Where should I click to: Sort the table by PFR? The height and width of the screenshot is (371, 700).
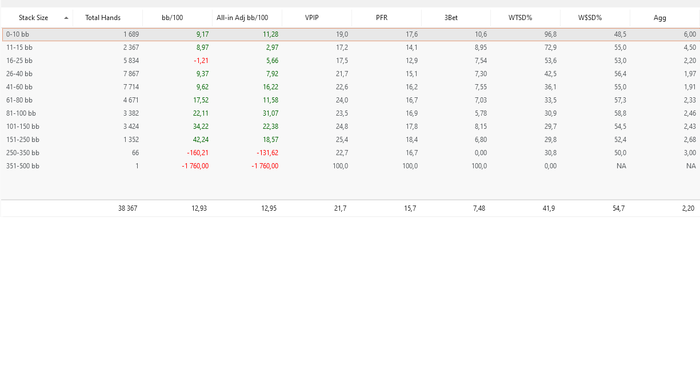point(386,18)
